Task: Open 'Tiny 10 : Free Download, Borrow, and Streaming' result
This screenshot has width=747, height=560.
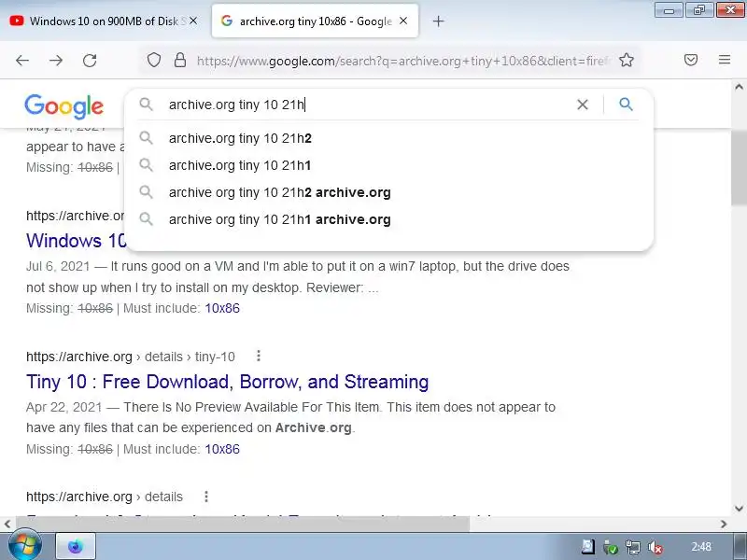Action: [x=227, y=382]
